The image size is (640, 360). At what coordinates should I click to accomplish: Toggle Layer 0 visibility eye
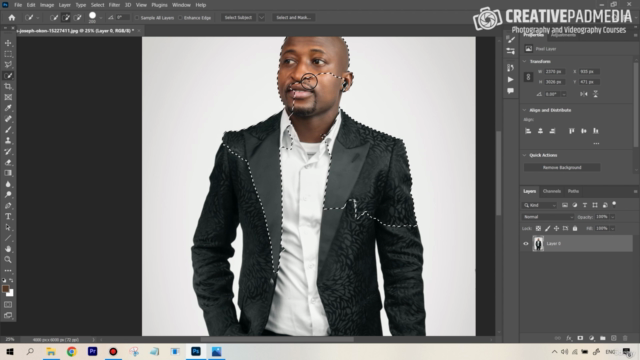(x=526, y=244)
